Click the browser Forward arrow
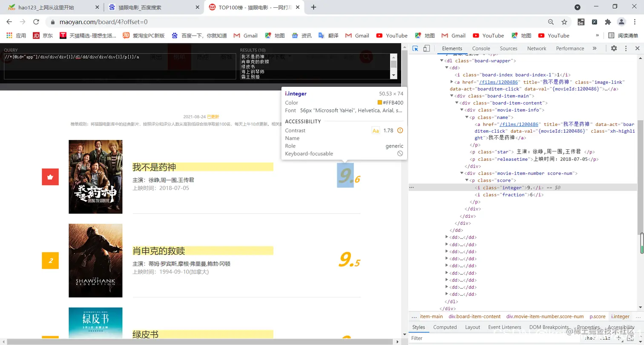This screenshot has width=644, height=345. click(x=23, y=22)
